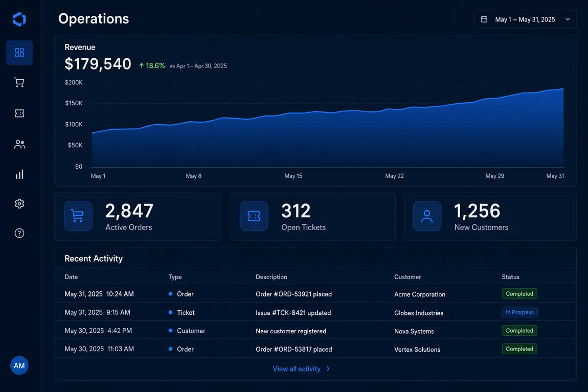The width and height of the screenshot is (588, 392).
Task: Select the 2,847 Active Orders value
Action: click(129, 211)
